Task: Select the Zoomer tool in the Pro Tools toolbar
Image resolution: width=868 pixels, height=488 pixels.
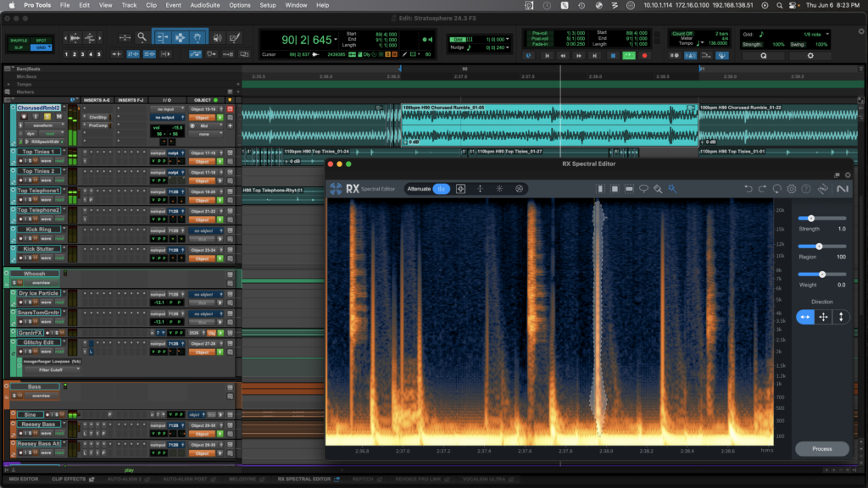Action: coord(142,37)
